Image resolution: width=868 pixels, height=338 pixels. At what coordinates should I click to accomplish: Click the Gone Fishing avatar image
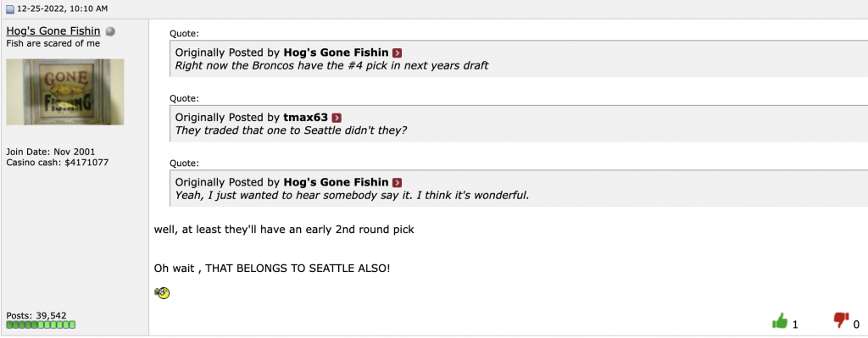[x=65, y=91]
